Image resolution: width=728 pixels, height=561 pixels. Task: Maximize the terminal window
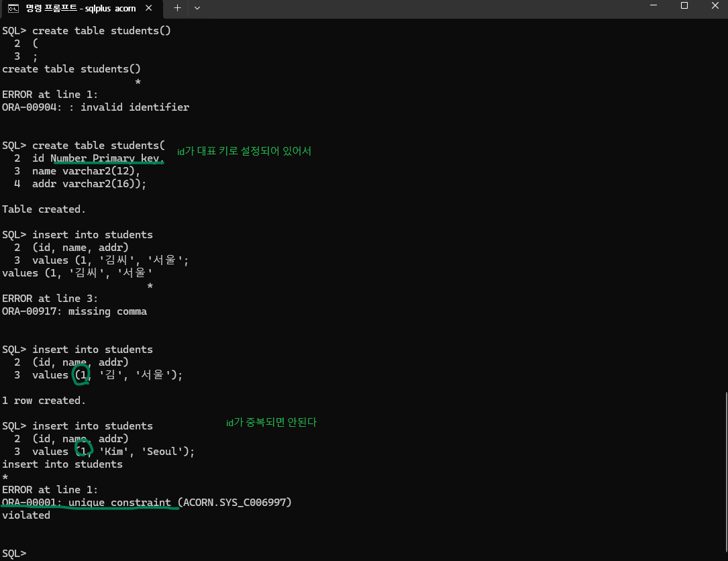click(684, 5)
